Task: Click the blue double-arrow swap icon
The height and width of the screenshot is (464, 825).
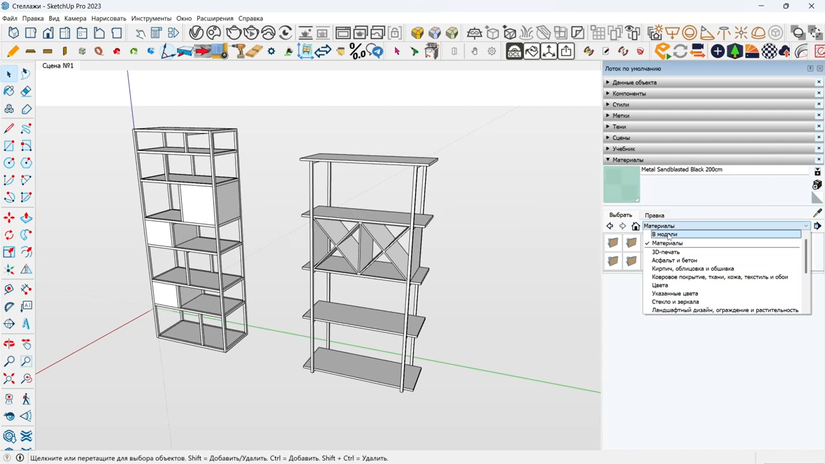Action: 323,52
